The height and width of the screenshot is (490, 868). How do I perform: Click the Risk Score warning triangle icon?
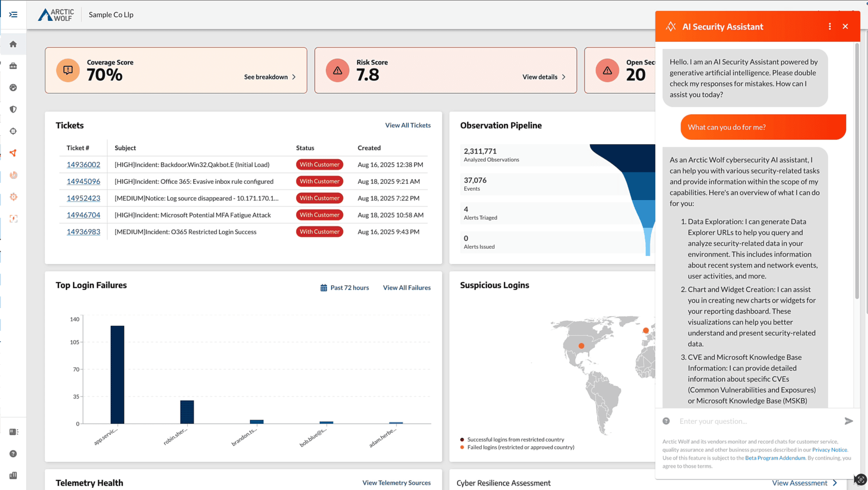point(337,70)
